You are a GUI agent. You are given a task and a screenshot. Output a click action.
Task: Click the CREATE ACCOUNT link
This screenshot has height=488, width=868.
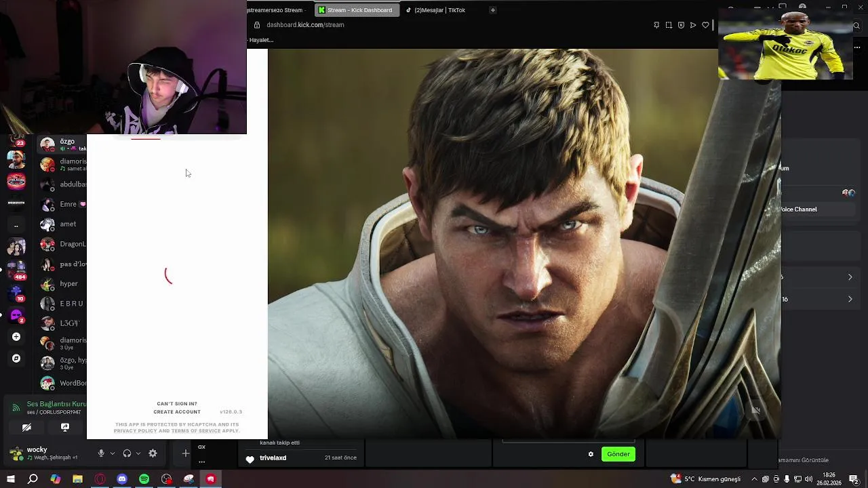pos(177,412)
